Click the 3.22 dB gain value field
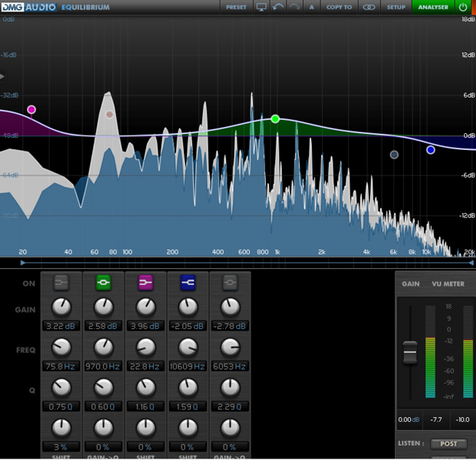 (x=61, y=326)
